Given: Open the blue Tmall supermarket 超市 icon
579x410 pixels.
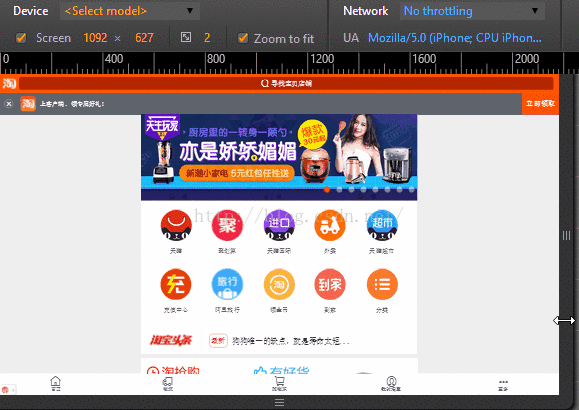Looking at the screenshot, I should pos(382,225).
